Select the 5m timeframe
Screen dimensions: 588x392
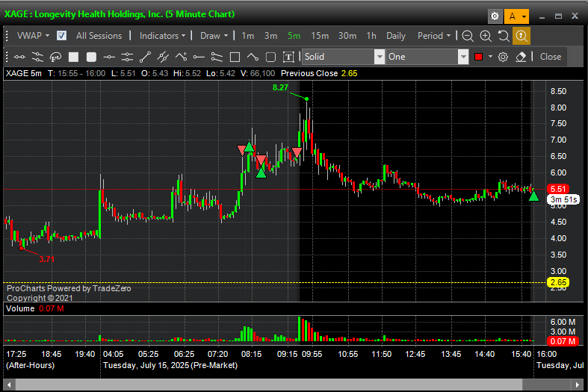(294, 36)
